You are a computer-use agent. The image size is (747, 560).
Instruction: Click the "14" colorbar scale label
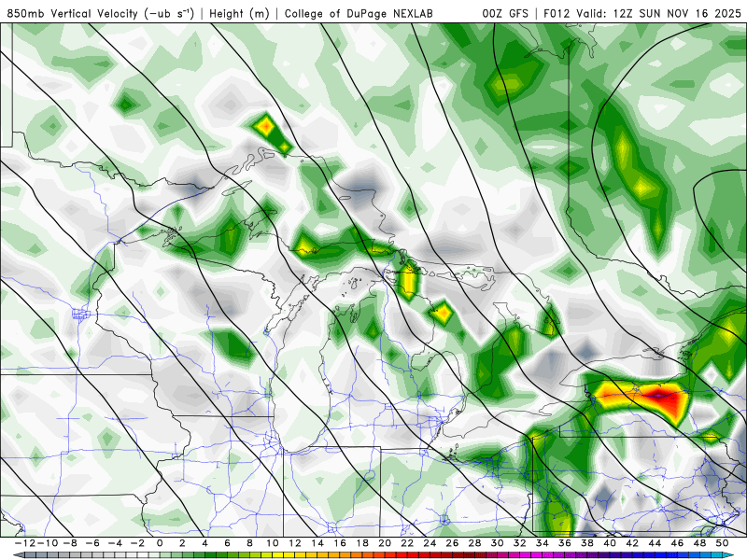point(317,543)
